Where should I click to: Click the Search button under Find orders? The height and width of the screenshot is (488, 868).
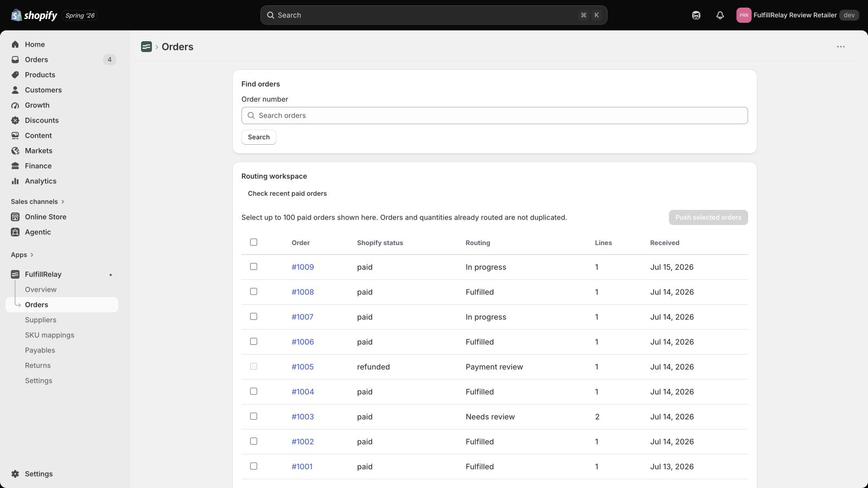coord(259,137)
